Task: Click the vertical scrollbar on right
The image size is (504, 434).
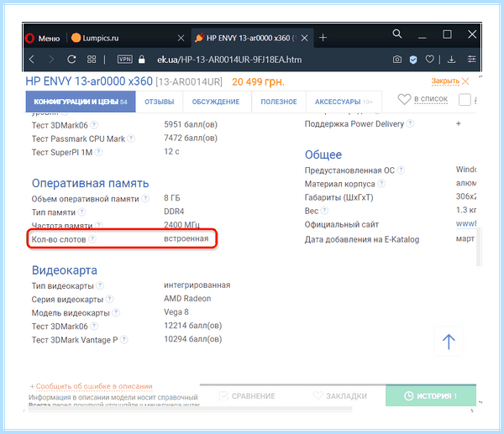Action: [479, 247]
